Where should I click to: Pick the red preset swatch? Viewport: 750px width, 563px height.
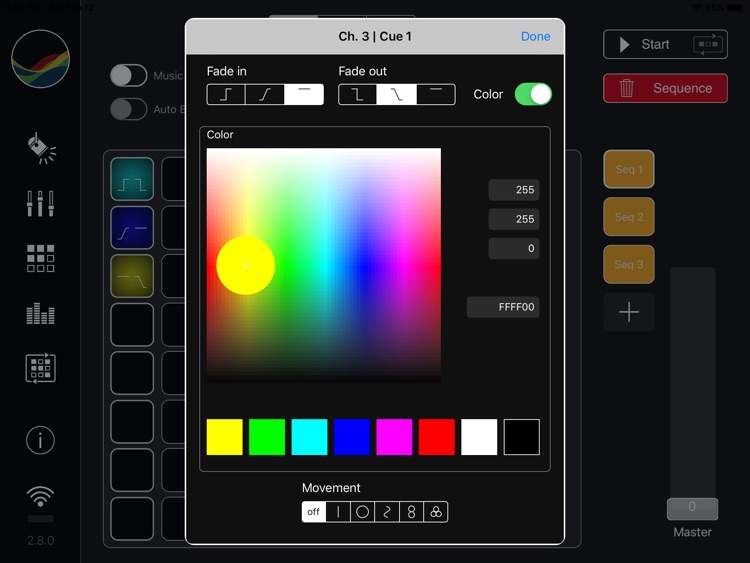click(437, 437)
